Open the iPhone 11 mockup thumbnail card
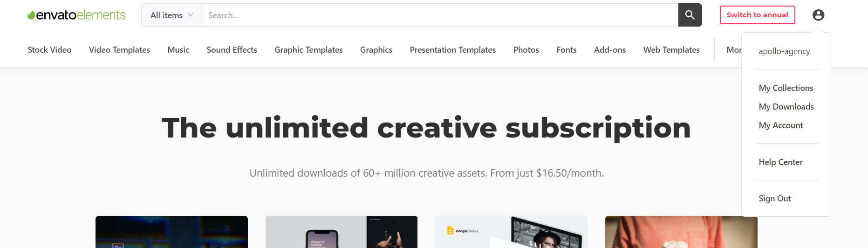The height and width of the screenshot is (248, 868). [342, 232]
